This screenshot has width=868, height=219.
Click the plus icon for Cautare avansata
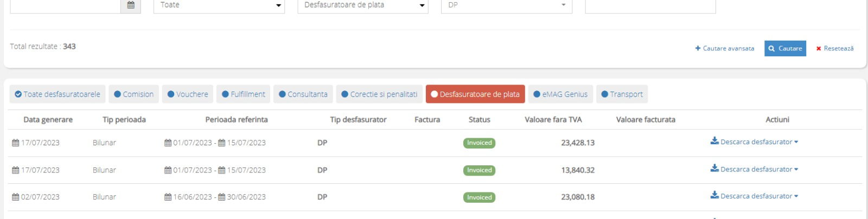698,48
